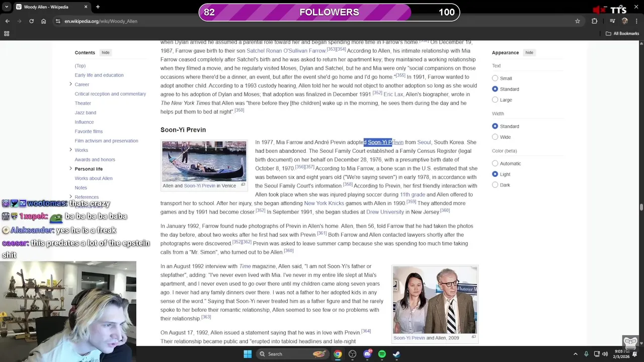Select Standard text size
Screen dimensions: 644x362
click(495, 89)
